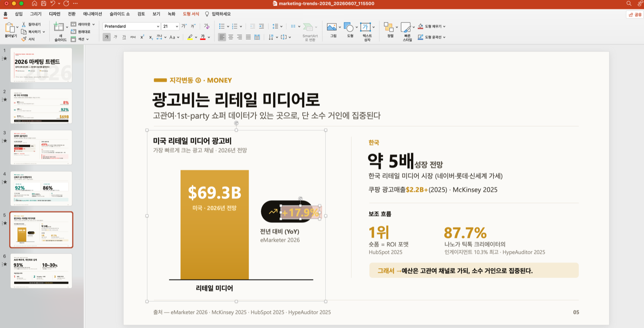This screenshot has height=328, width=644.
Task: Click the Paste (붙여넣기) clipboard icon
Action: (9, 28)
